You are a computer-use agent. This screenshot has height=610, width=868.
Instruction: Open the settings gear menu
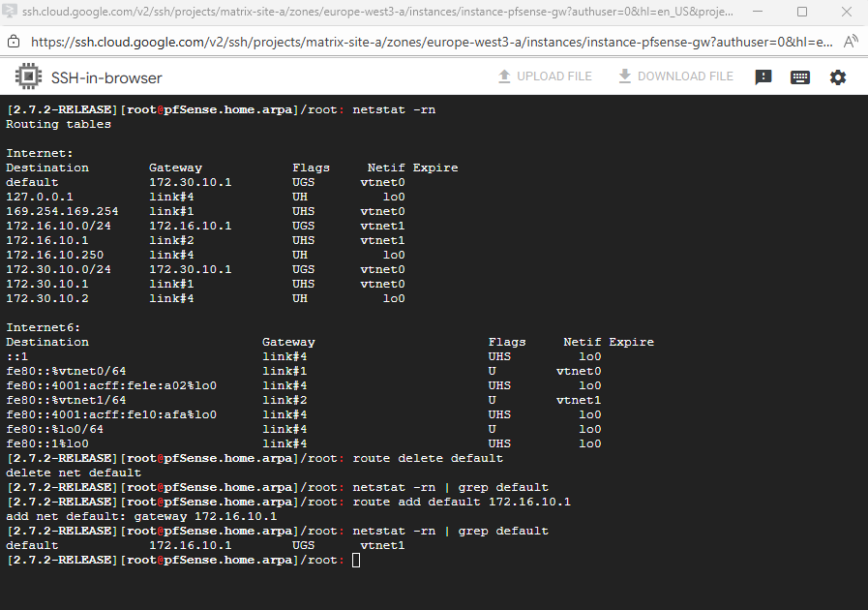tap(838, 77)
